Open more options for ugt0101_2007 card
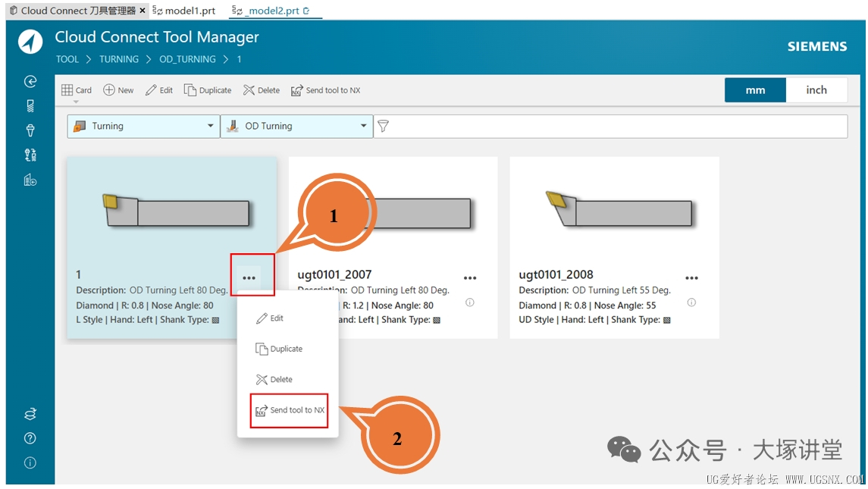This screenshot has width=868, height=489. (x=470, y=278)
